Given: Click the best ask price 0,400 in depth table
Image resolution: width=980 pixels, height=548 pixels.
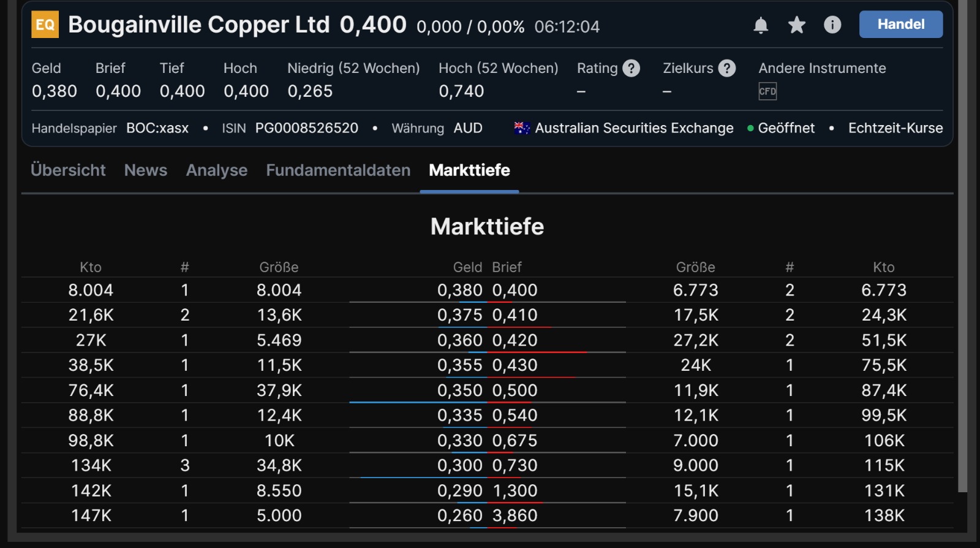Looking at the screenshot, I should pyautogui.click(x=514, y=290).
